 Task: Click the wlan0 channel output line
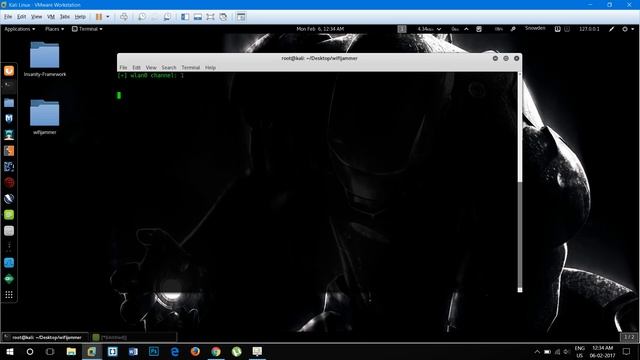(151, 76)
